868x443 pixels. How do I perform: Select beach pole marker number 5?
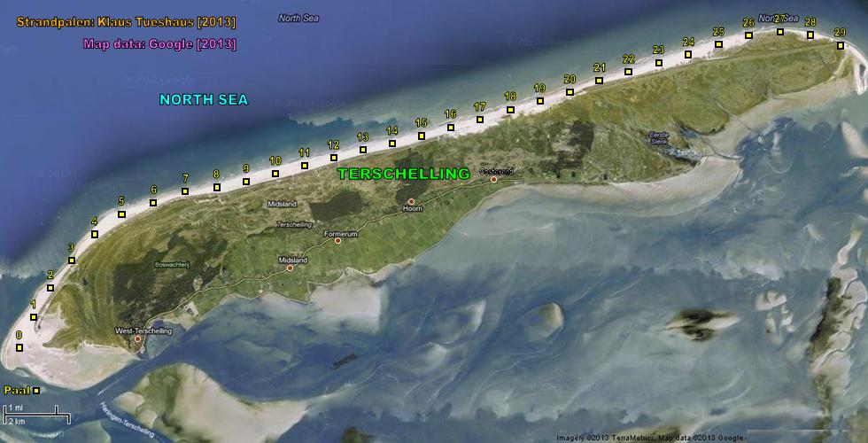pos(121,214)
